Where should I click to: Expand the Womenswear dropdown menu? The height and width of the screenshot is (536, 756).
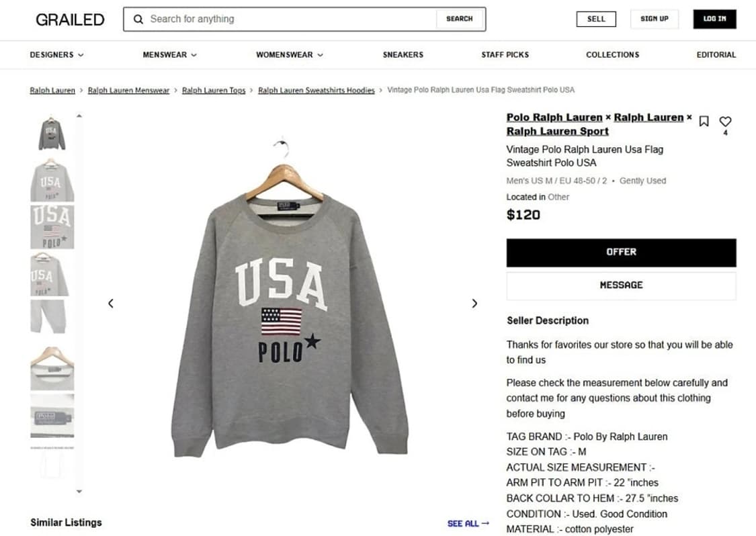click(289, 55)
